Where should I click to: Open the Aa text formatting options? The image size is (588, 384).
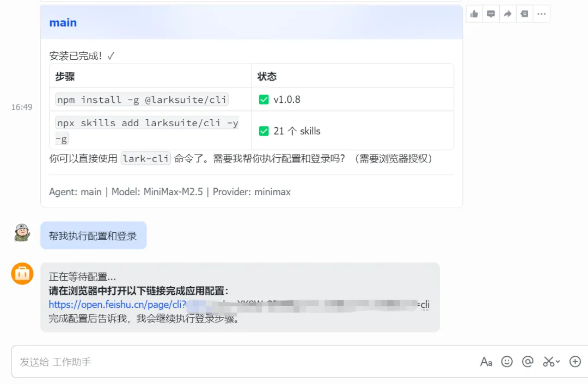tap(486, 362)
